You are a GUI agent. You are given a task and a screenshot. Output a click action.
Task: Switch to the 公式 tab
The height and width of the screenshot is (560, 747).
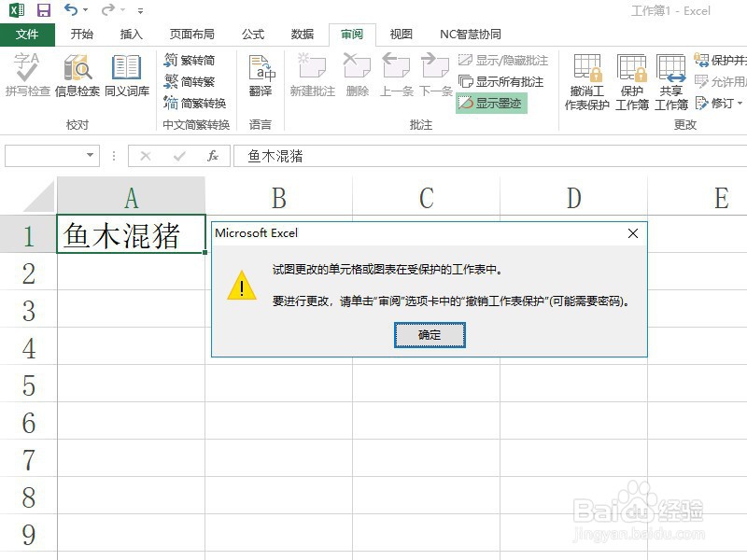[252, 35]
